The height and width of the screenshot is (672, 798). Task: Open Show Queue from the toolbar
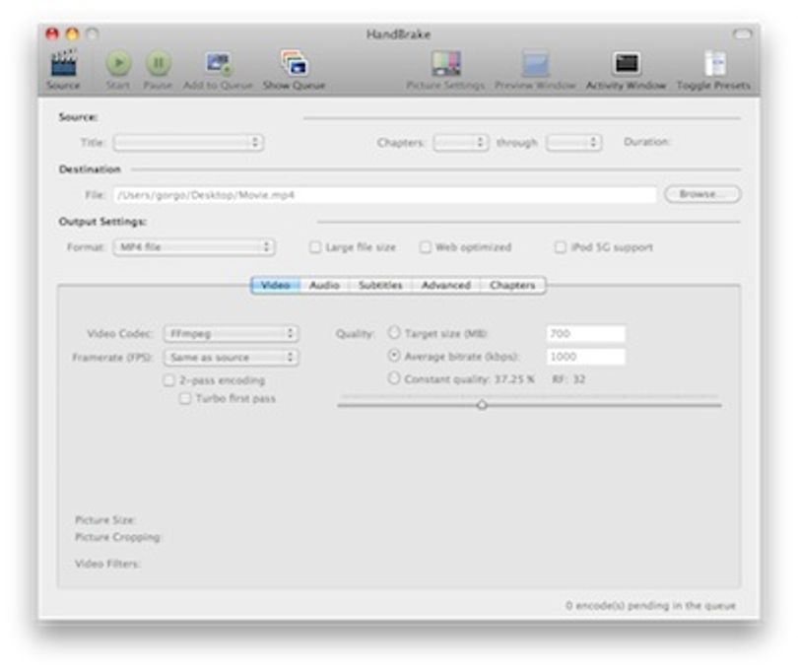294,63
